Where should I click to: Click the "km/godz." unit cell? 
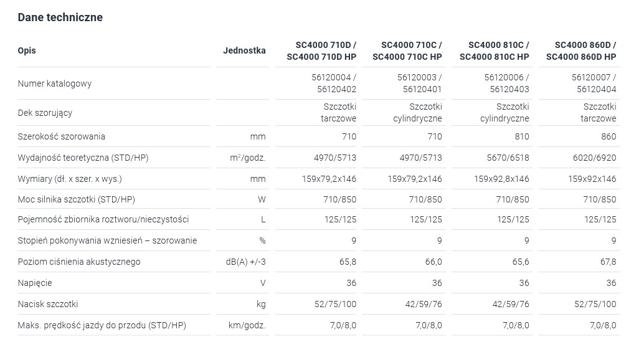(248, 325)
